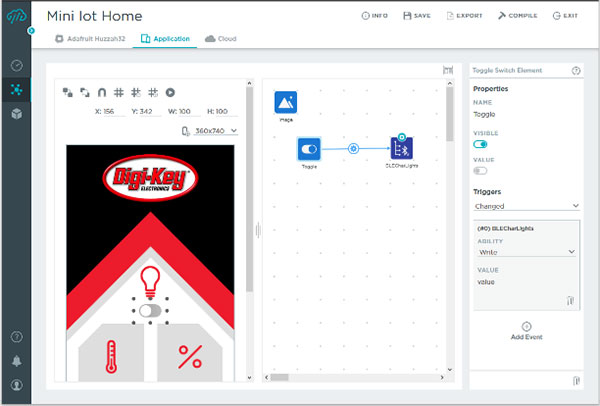Toggle the magnet snap icon
Viewport: 600px width, 406px height.
click(x=102, y=92)
